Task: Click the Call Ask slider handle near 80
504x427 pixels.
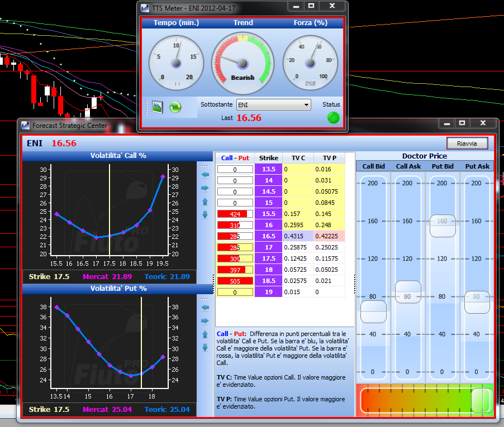Action: pos(408,292)
